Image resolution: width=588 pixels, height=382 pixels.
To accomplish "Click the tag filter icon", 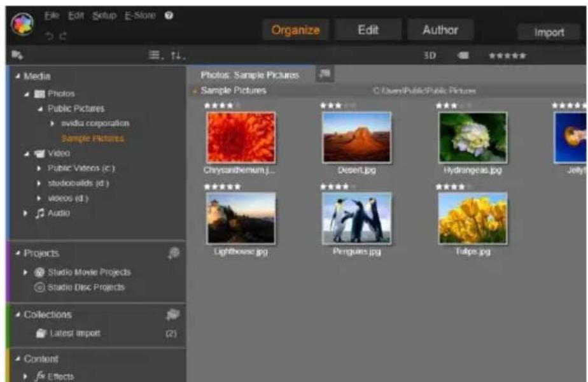I will [x=463, y=55].
